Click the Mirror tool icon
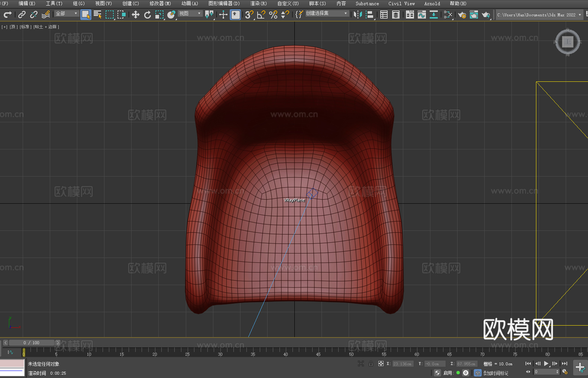Screen dimensions: 588x378 (358, 14)
